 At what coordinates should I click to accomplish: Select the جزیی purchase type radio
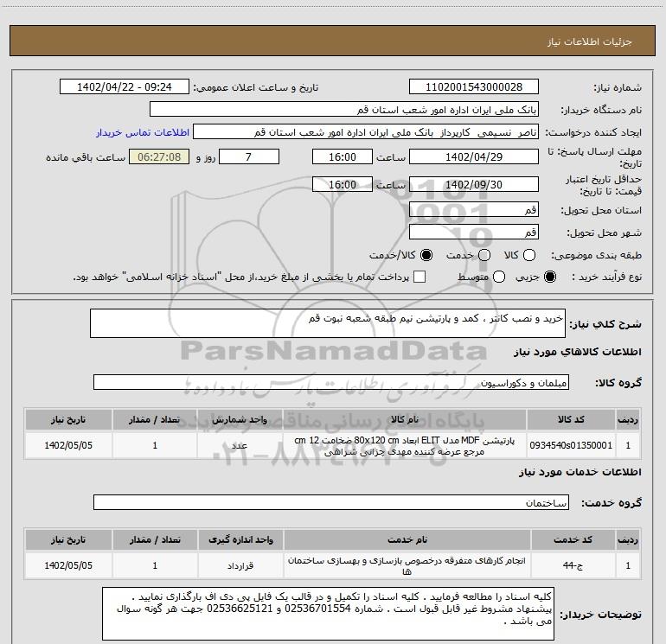tap(550, 277)
